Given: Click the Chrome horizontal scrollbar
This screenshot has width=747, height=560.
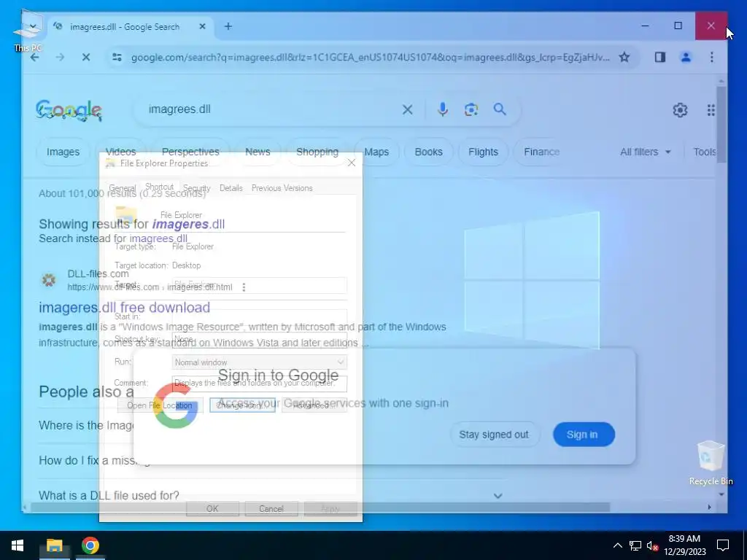Looking at the screenshot, I should [x=320, y=507].
